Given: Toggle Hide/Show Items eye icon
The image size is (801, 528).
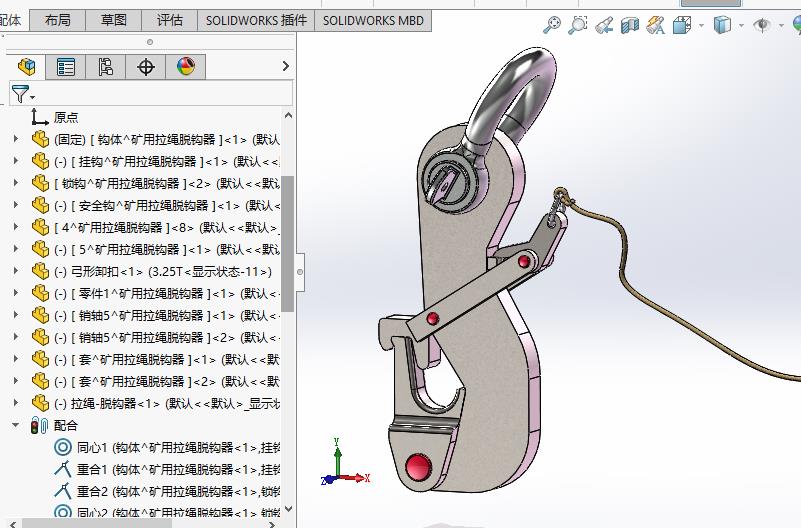Looking at the screenshot, I should 762,25.
